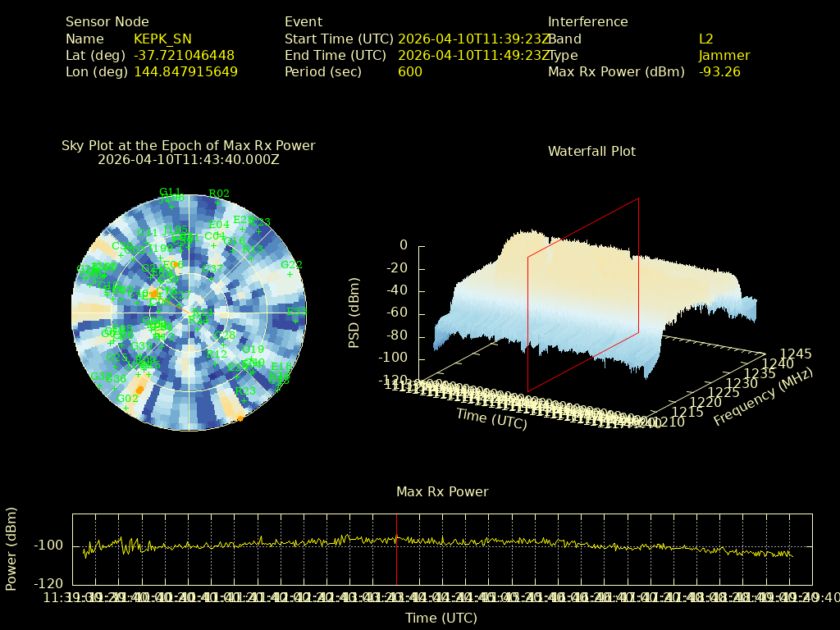Click the sensor name KEPK_SN value
840x630 pixels.
[x=162, y=39]
